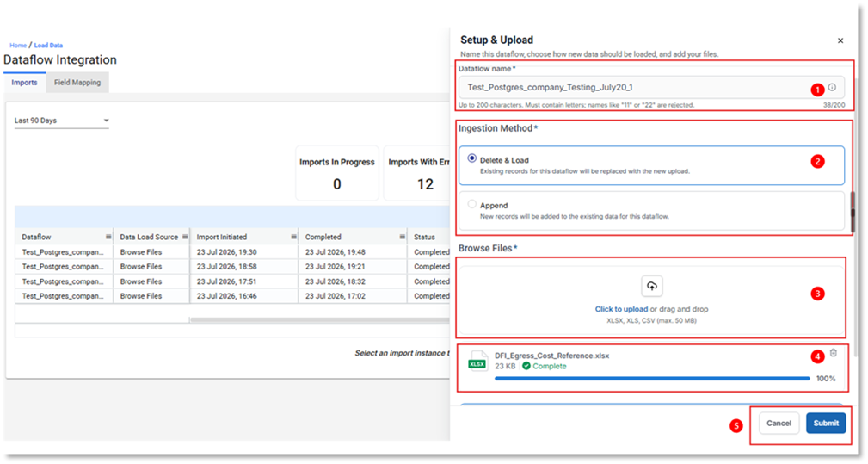
Task: Click the Imports In Progress card
Action: point(337,173)
